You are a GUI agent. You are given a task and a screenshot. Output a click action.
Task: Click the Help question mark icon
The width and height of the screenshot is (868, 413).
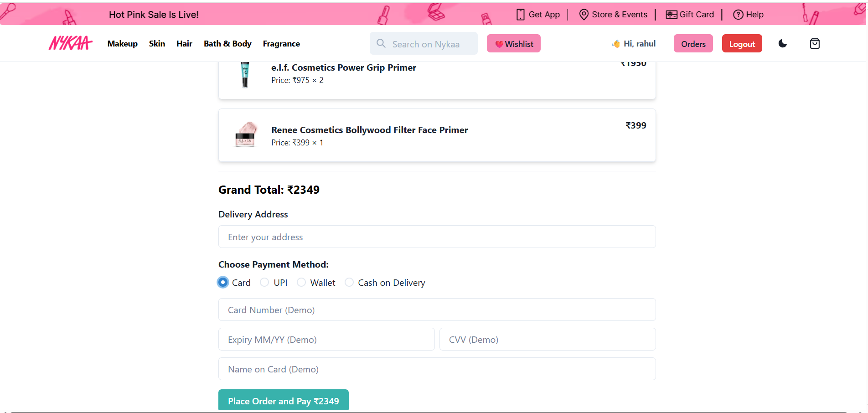738,15
